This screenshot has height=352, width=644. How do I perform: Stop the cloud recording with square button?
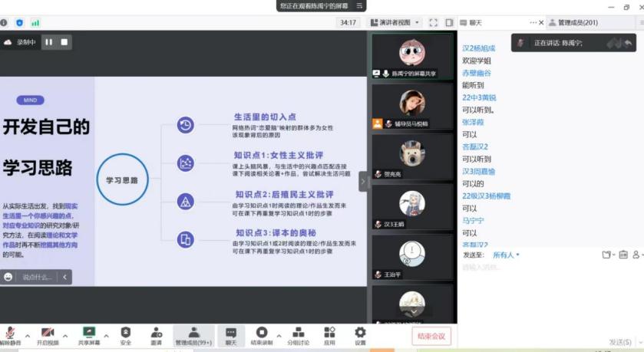click(x=64, y=42)
